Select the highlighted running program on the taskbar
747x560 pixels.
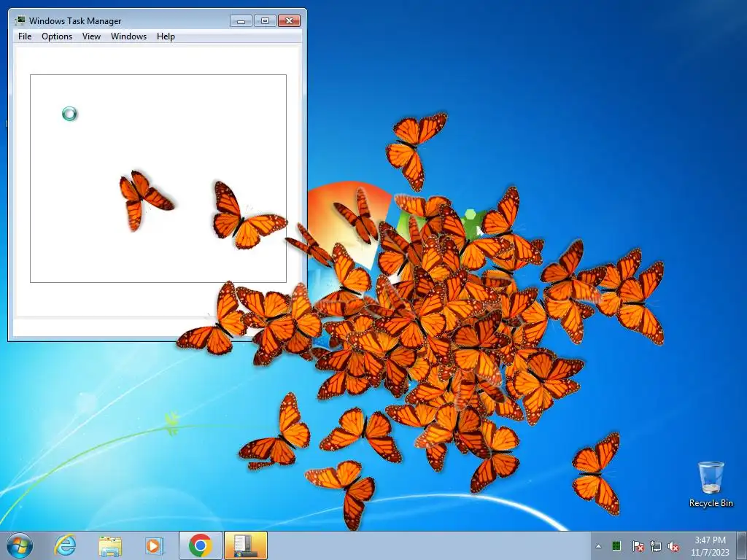tap(246, 545)
